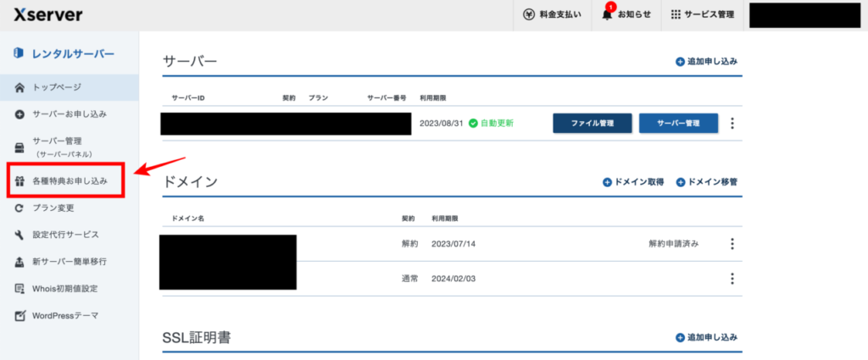Image resolution: width=868 pixels, height=360 pixels.
Task: Click the サーバー 追加申し込み link
Action: click(707, 62)
